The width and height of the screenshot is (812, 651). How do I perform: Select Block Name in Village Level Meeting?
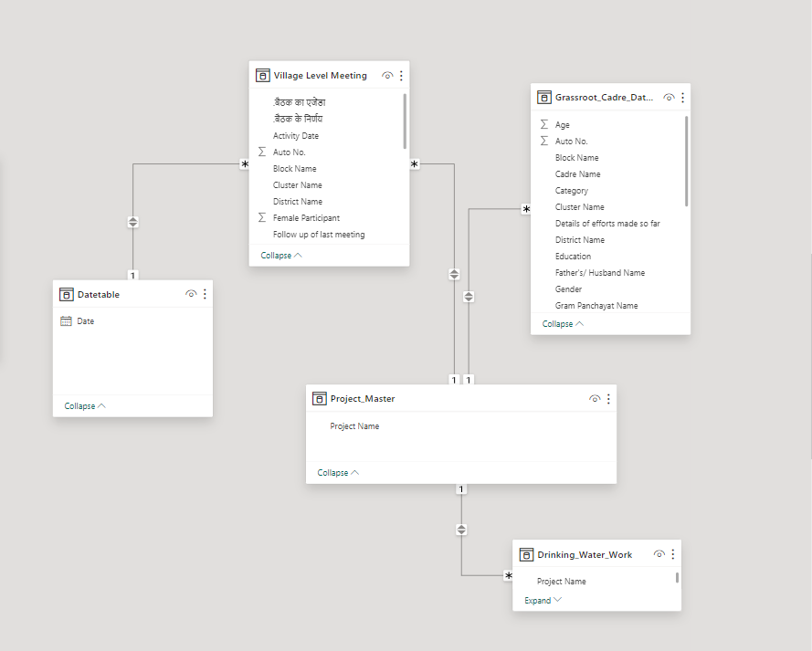coord(295,168)
